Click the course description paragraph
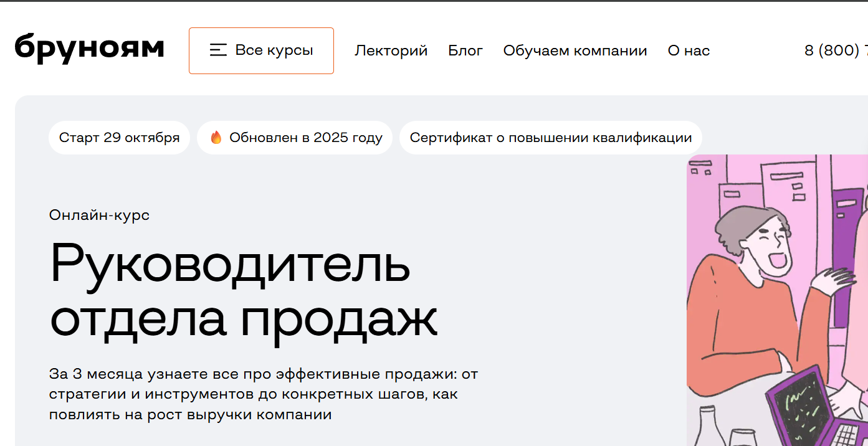 coord(263,394)
